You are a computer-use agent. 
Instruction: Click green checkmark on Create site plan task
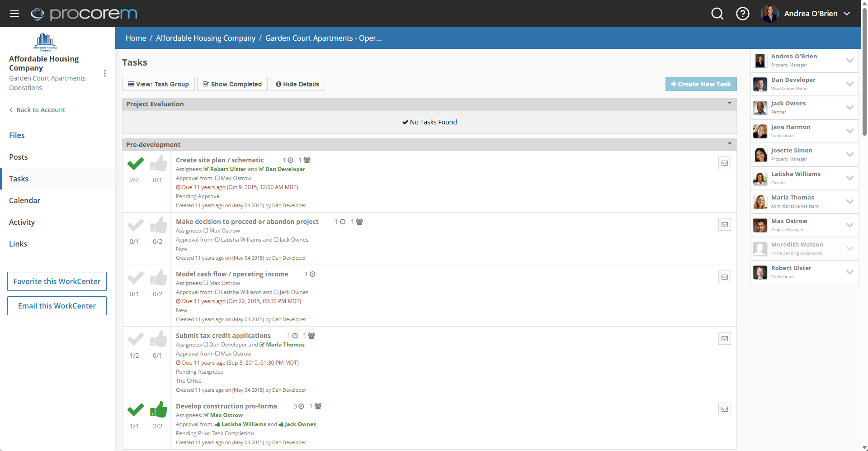[x=135, y=163]
